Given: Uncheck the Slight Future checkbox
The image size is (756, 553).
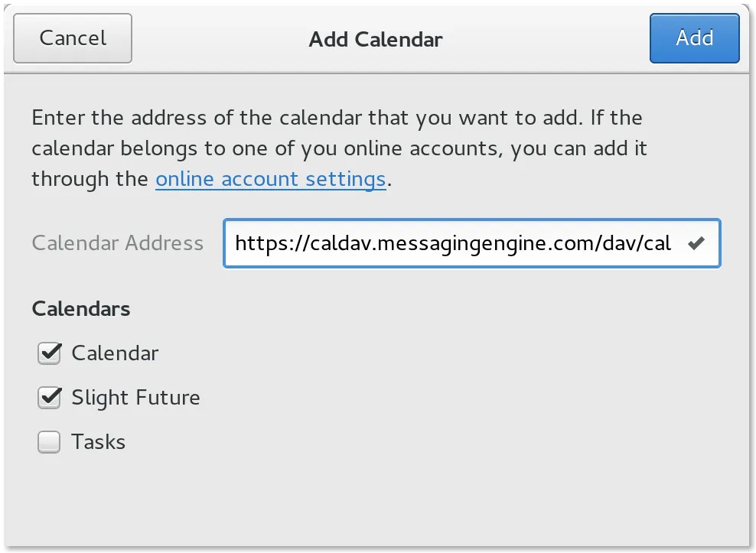Looking at the screenshot, I should pyautogui.click(x=49, y=398).
